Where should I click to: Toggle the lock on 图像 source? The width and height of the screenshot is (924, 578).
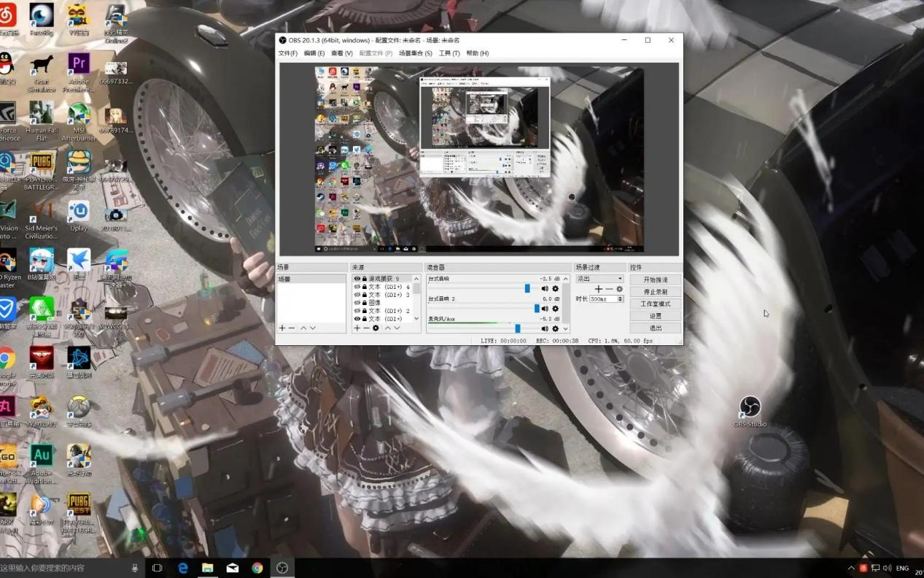pyautogui.click(x=365, y=303)
